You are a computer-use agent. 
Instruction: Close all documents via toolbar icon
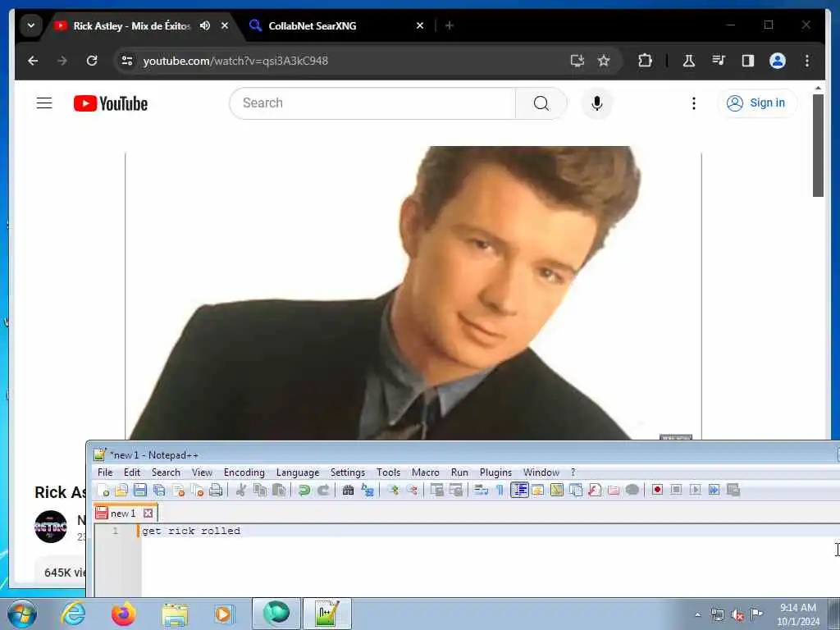coord(197,490)
